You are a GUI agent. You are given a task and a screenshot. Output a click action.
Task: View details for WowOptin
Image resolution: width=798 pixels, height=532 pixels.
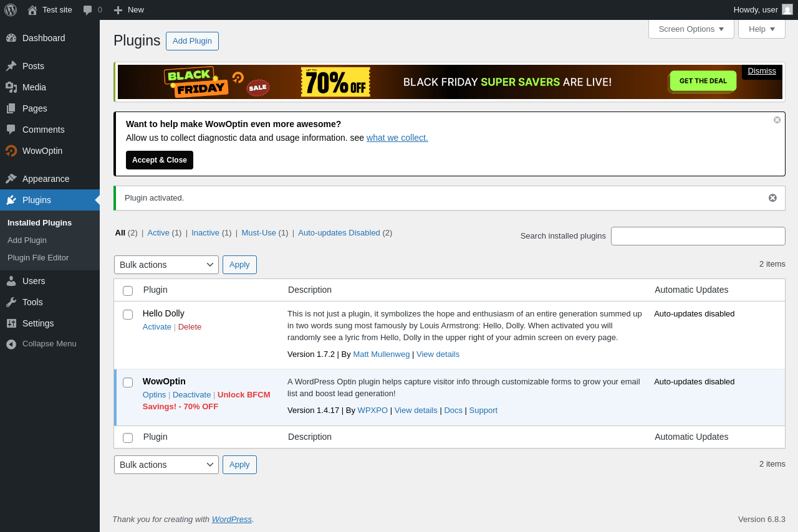click(416, 411)
